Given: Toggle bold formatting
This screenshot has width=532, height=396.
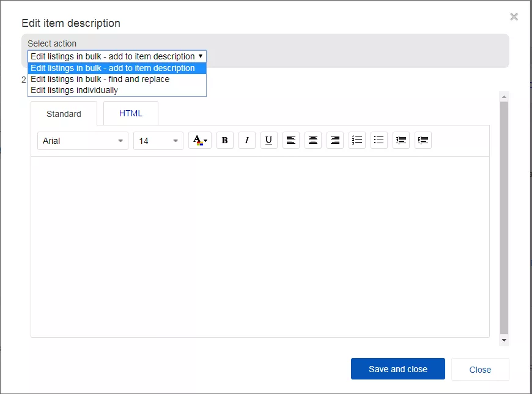Looking at the screenshot, I should coord(224,140).
